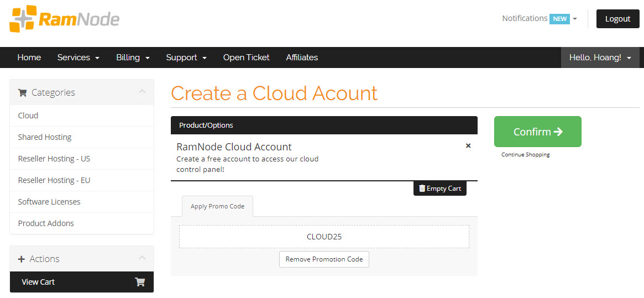644x298 pixels.
Task: Go to the Home menu item
Action: [x=29, y=57]
